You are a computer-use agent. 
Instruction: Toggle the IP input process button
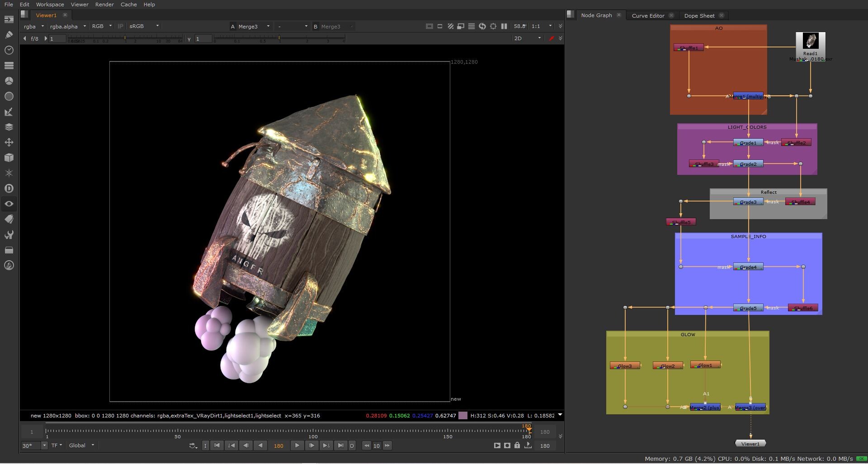120,27
